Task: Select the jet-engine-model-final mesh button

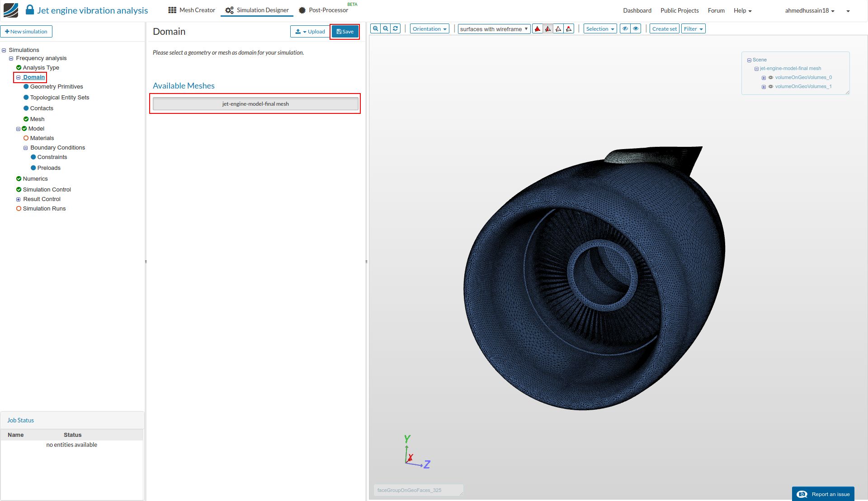Action: (255, 104)
